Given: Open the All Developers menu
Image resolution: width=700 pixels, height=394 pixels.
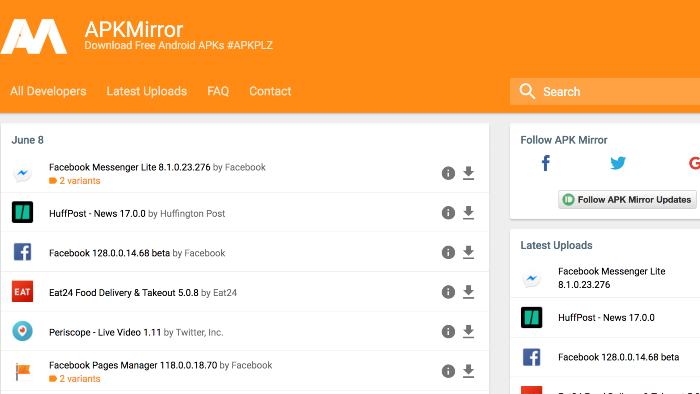Looking at the screenshot, I should [x=48, y=91].
